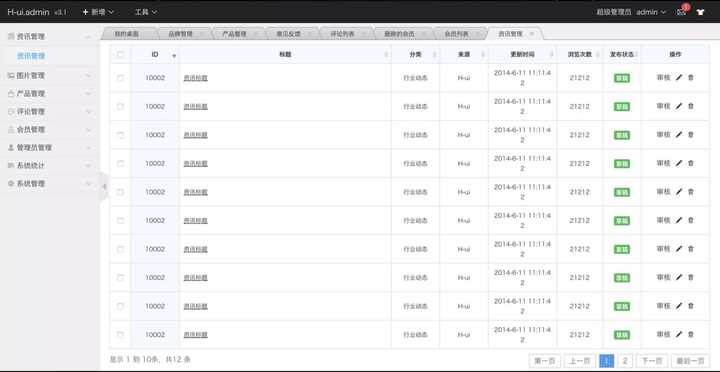Viewport: 720px width, 372px height.
Task: Go to 第一页 in pagination
Action: (545, 361)
